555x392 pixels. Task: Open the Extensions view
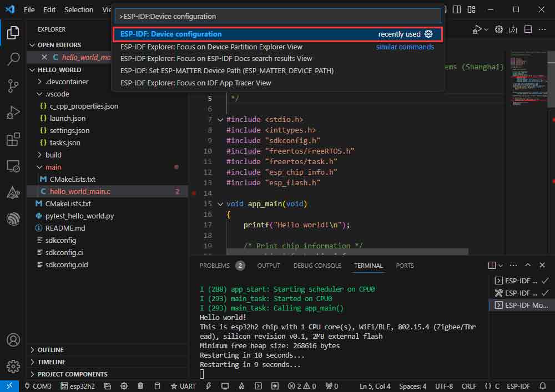coord(13,139)
